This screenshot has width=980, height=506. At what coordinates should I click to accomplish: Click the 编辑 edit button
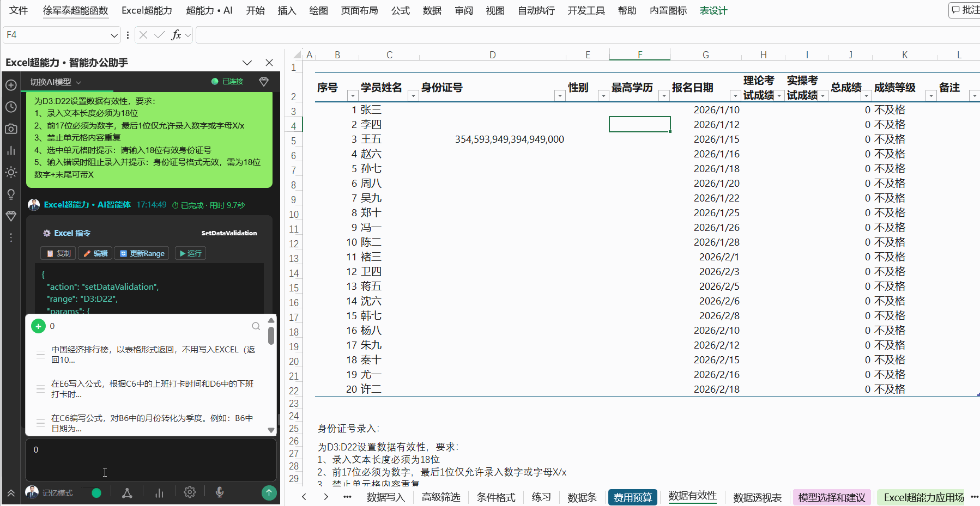click(x=95, y=253)
